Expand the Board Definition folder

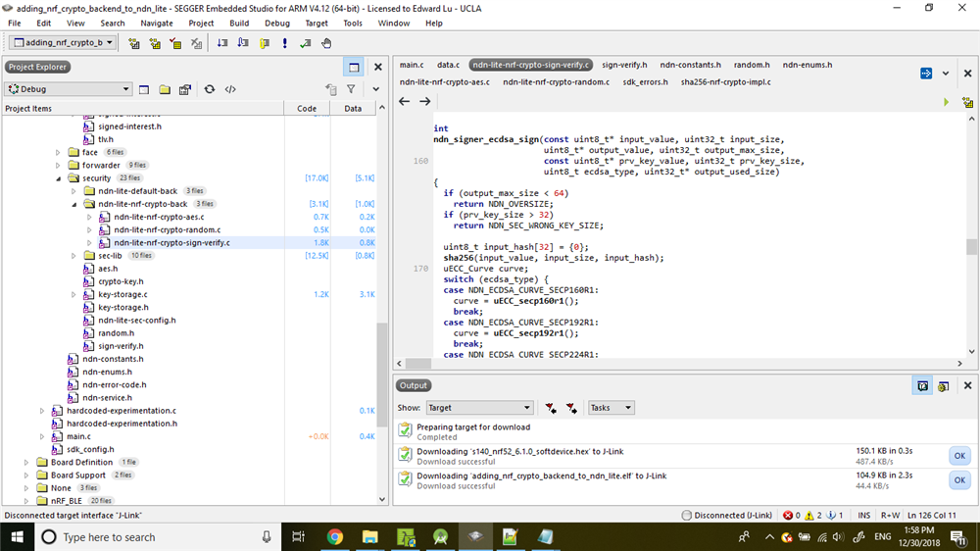pos(26,462)
